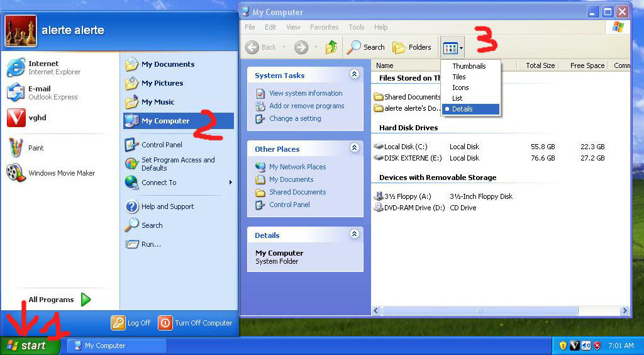Open Local Disk (C:) drive

pyautogui.click(x=405, y=147)
